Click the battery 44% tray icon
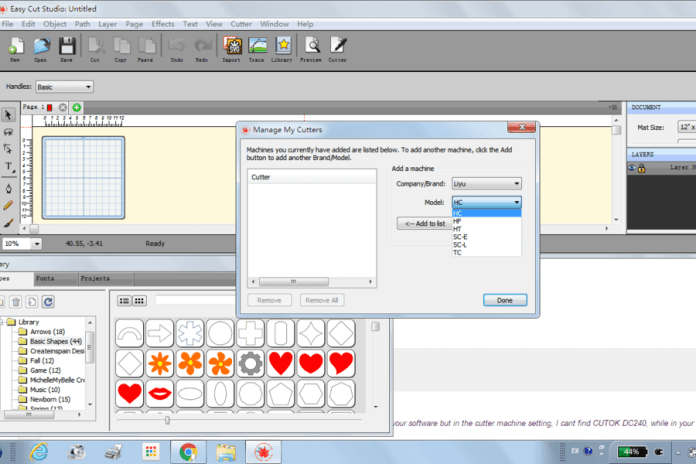Image resolution: width=696 pixels, height=464 pixels. coord(632,452)
